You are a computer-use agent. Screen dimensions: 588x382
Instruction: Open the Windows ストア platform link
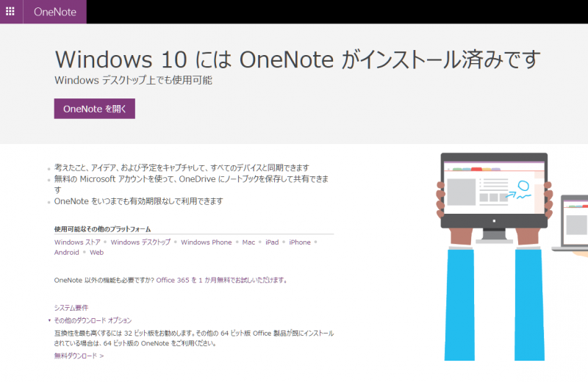[77, 242]
